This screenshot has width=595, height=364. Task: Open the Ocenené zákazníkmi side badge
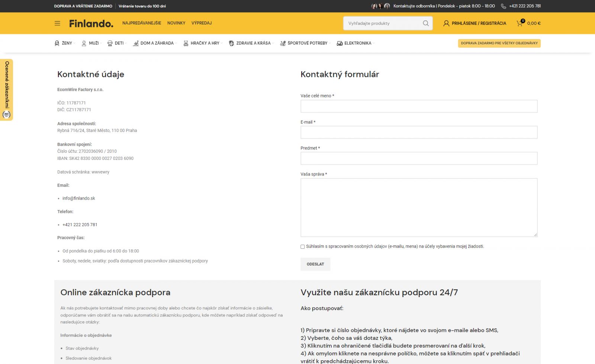[7, 90]
